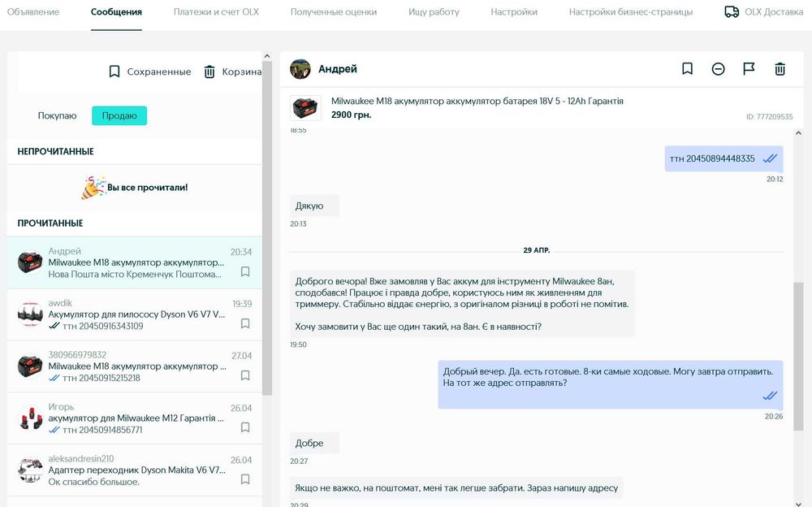Click the 29 АПР. date separator
The width and height of the screenshot is (812, 507).
(537, 250)
